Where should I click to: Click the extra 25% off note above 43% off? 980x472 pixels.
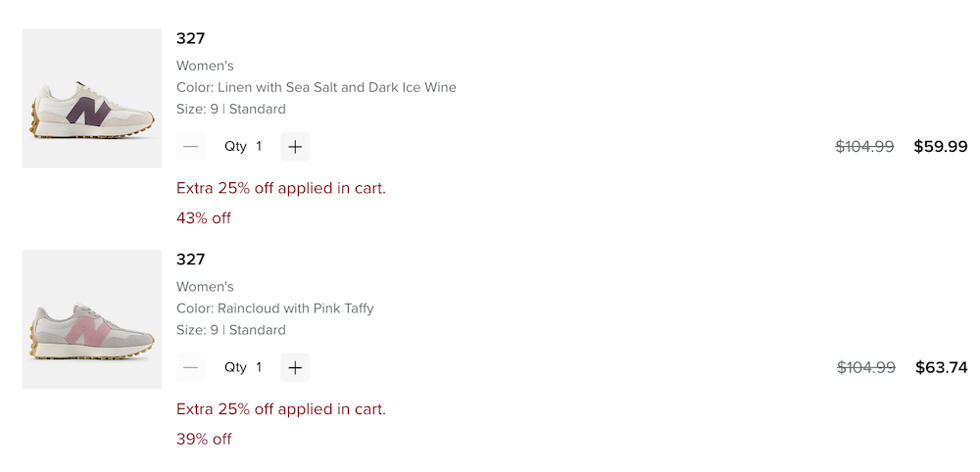(281, 188)
